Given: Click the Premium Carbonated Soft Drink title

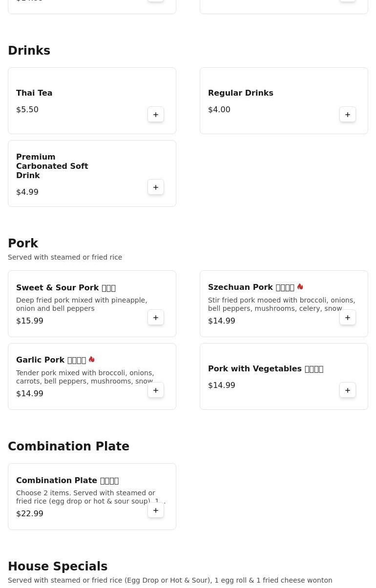Looking at the screenshot, I should coord(52,166).
